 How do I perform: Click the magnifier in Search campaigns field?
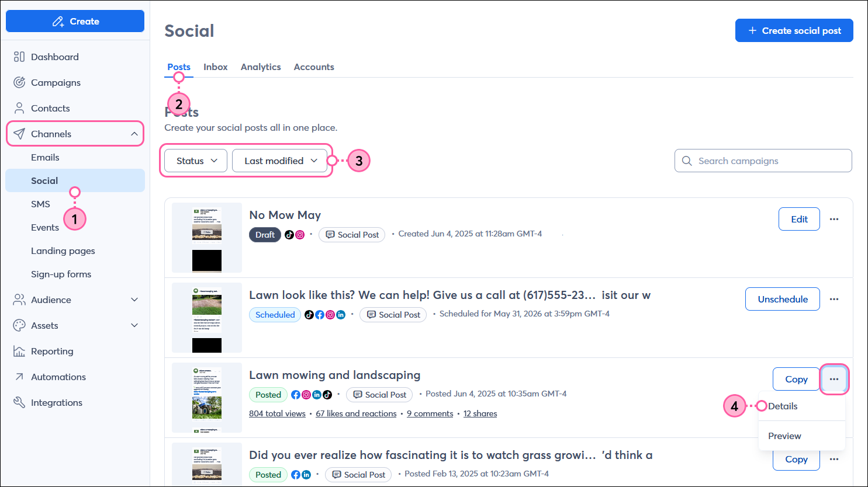[687, 160]
